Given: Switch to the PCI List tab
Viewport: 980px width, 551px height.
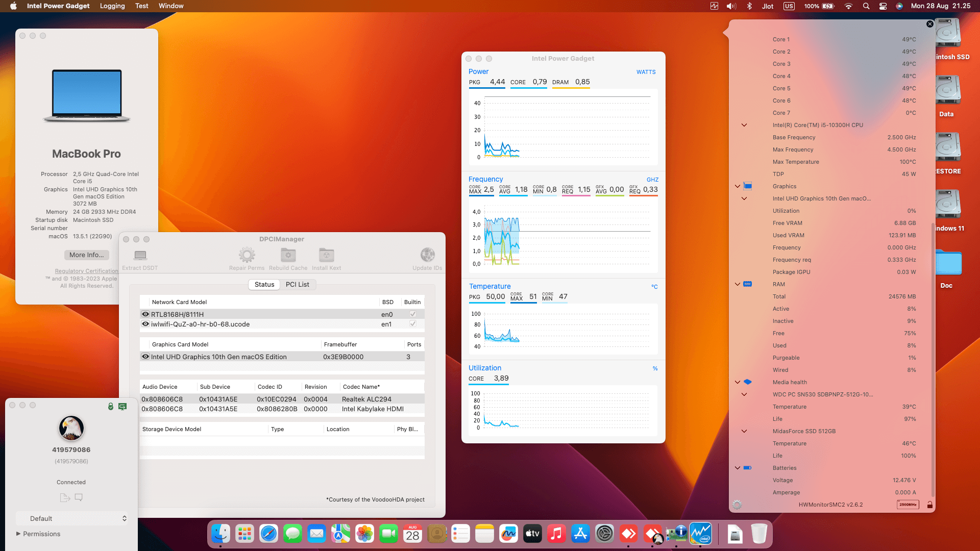Looking at the screenshot, I should coord(297,284).
